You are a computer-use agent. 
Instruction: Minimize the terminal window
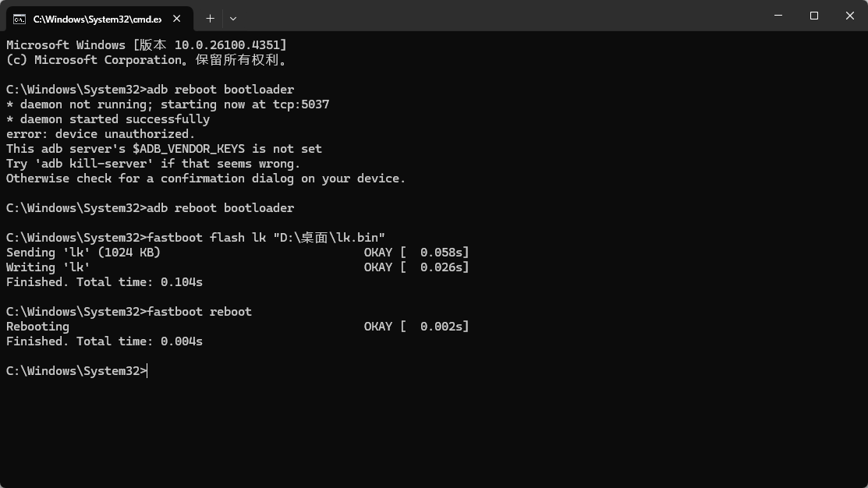pos(778,16)
